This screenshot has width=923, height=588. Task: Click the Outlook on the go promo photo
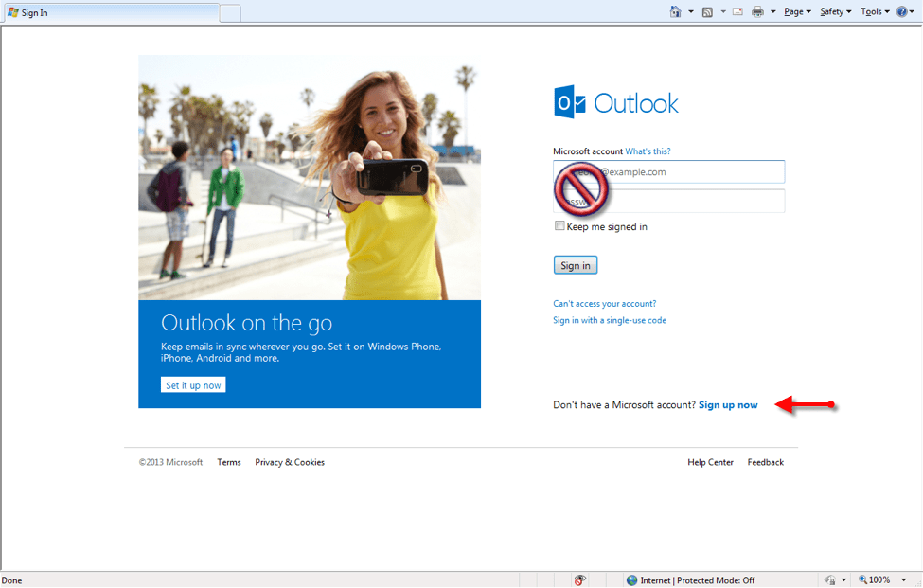click(310, 177)
